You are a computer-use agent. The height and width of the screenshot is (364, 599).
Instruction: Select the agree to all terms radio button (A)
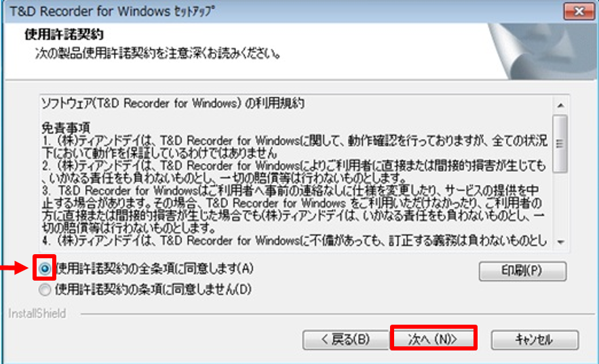click(45, 268)
